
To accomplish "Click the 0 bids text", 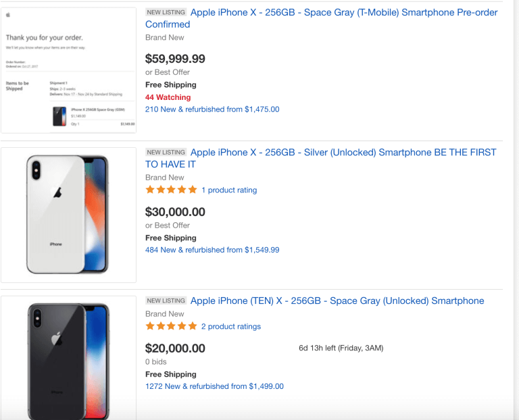I will (157, 362).
